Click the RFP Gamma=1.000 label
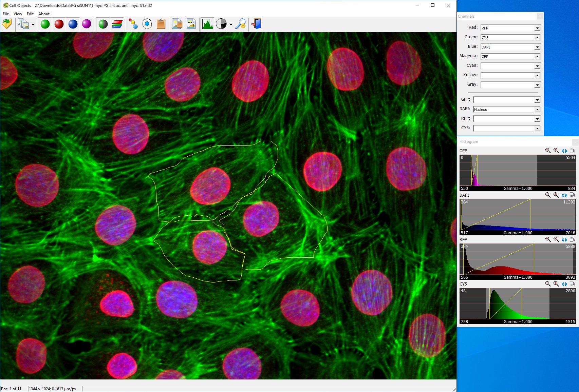This screenshot has height=392, width=579. point(518,277)
